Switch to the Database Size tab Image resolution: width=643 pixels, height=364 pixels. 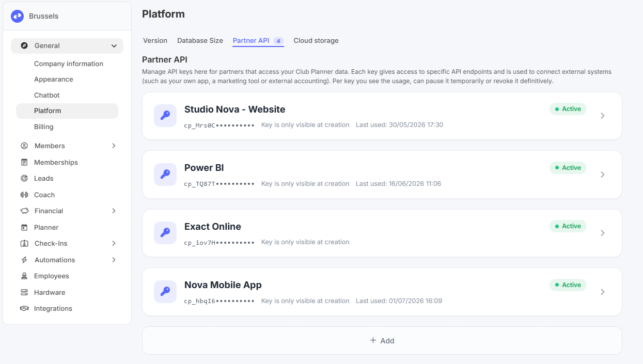pyautogui.click(x=200, y=40)
